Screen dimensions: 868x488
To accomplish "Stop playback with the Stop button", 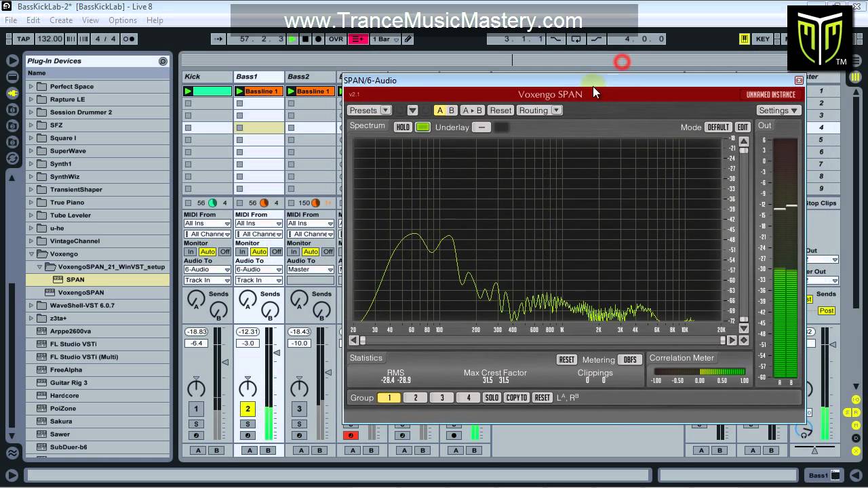I will pos(305,39).
